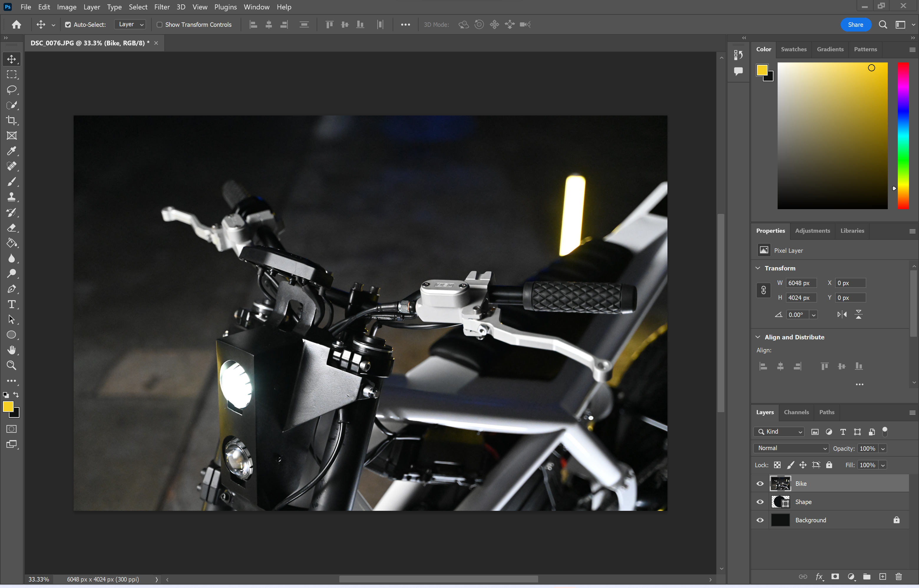Select the Move tool
Screen dimensions: 919x588
(x=11, y=59)
